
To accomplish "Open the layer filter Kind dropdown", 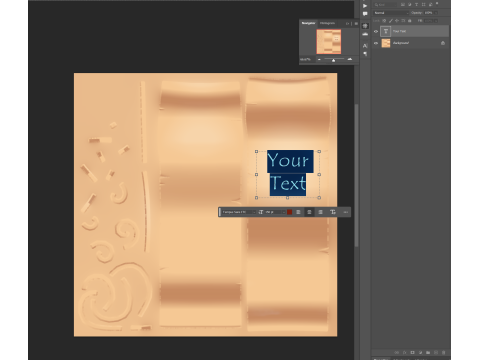I will coord(385,5).
